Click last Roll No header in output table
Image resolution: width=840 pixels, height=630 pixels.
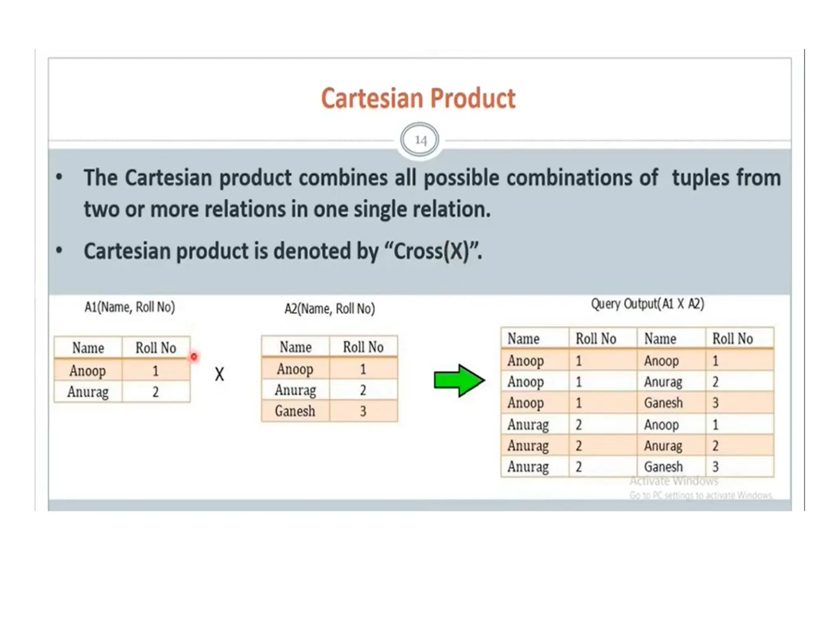click(733, 339)
